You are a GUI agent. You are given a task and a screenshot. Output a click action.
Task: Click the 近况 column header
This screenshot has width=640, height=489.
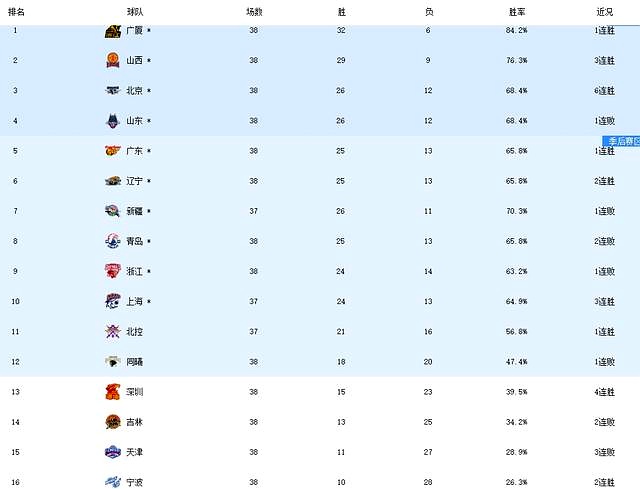(x=604, y=12)
